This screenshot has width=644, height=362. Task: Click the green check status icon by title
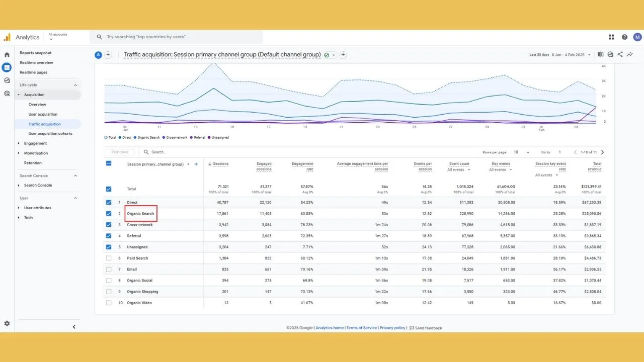coord(327,55)
